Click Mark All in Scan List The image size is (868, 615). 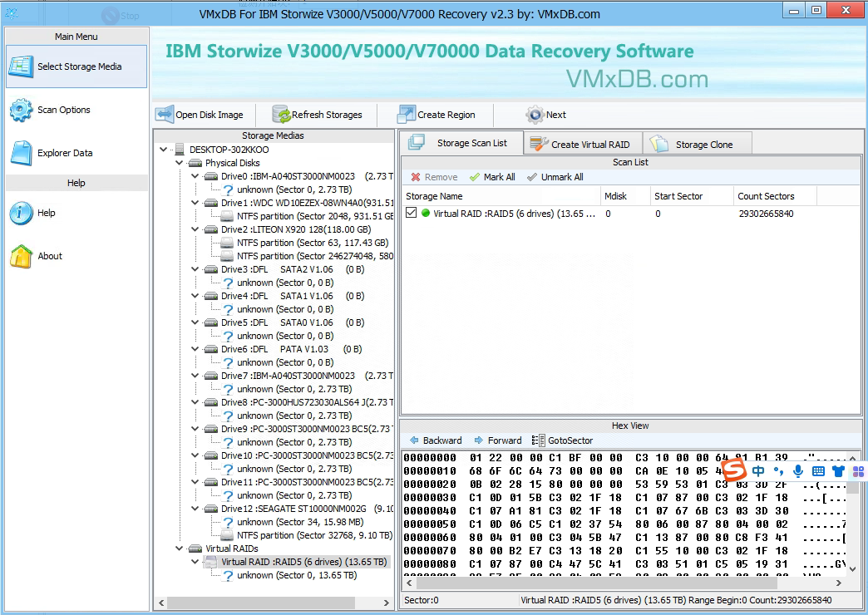[493, 177]
